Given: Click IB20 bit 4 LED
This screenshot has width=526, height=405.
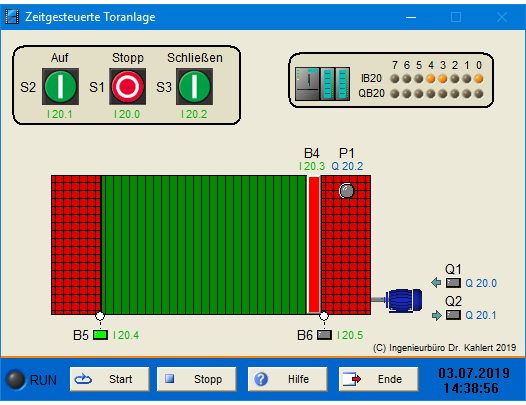Looking at the screenshot, I should tap(431, 79).
